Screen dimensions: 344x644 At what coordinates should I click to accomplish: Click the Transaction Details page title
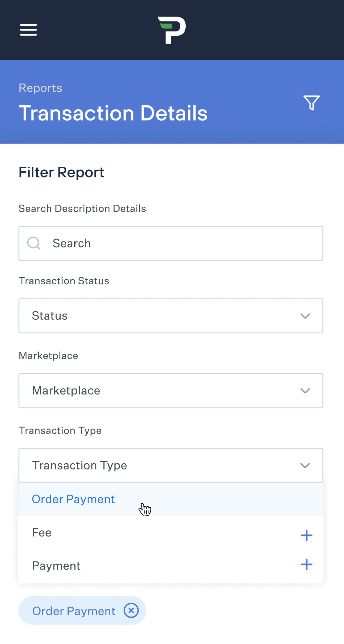(x=113, y=113)
